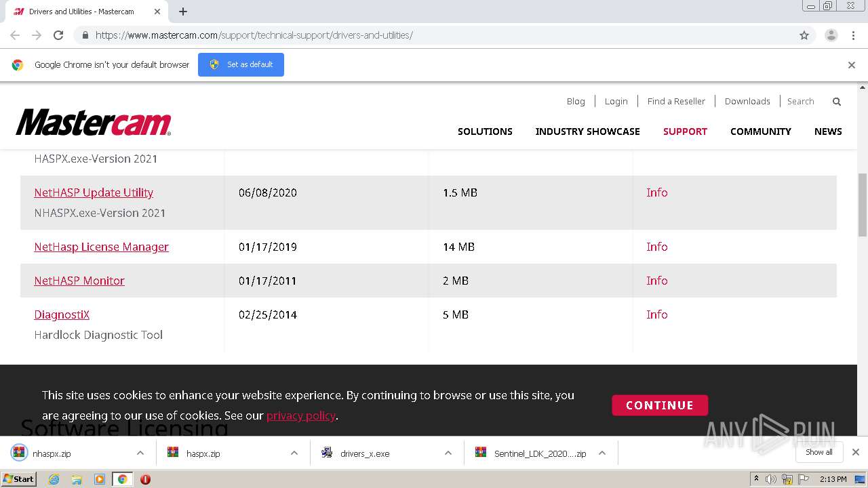
Task: Click the Action Center flag icon
Action: pos(804,479)
